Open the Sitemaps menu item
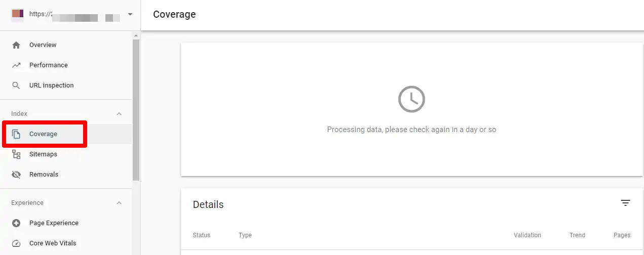Image resolution: width=644 pixels, height=255 pixels. coord(43,154)
